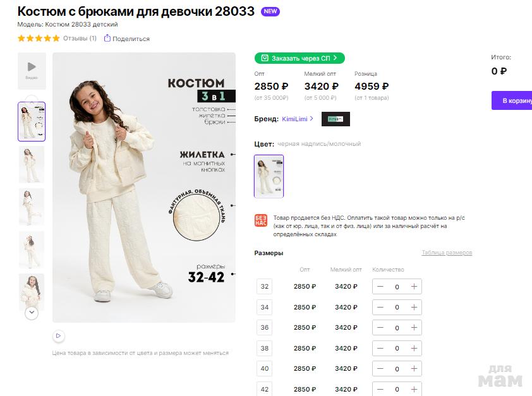The height and width of the screenshot is (396, 532).
Task: Add items to cart
Action: [512, 100]
